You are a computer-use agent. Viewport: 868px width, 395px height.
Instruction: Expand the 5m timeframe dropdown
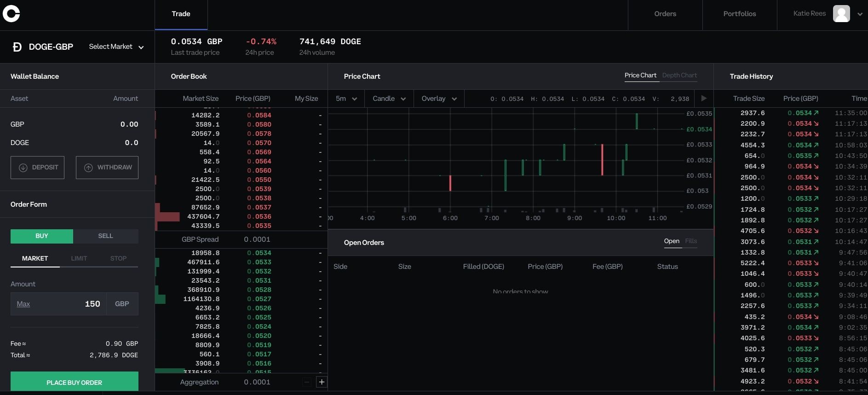tap(346, 99)
